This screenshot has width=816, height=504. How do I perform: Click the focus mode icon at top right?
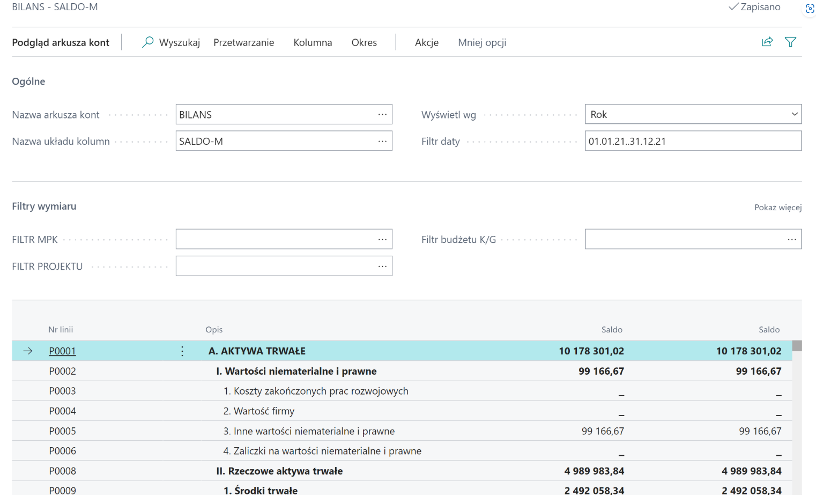tap(810, 9)
